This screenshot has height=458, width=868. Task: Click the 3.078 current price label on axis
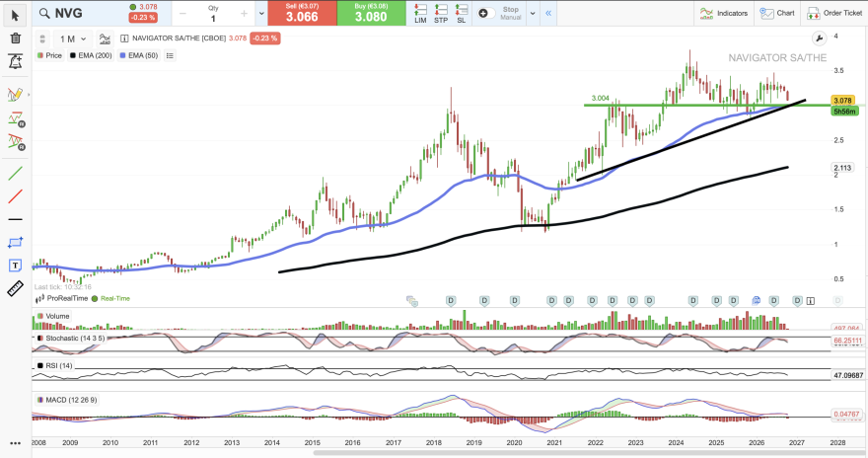click(843, 101)
